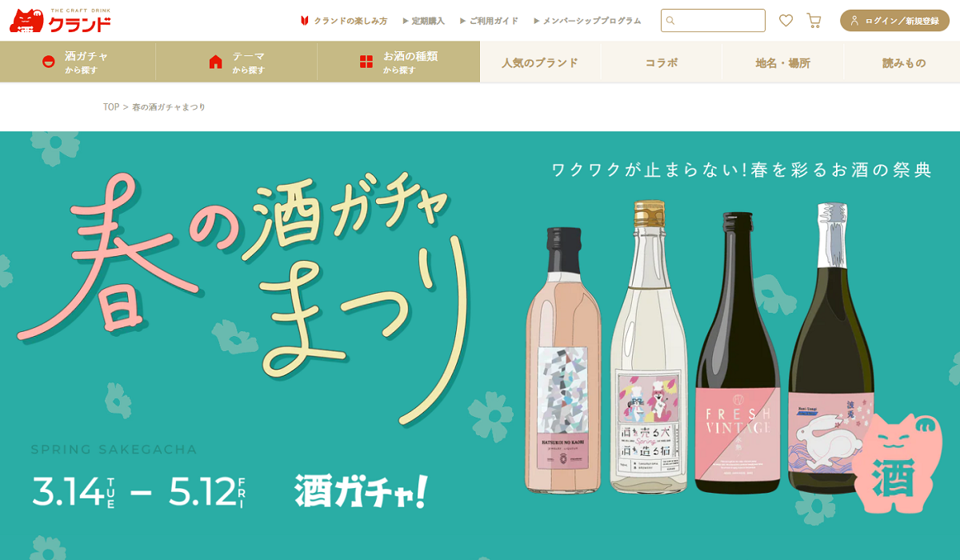Expand the 定期購入 link

point(423,21)
